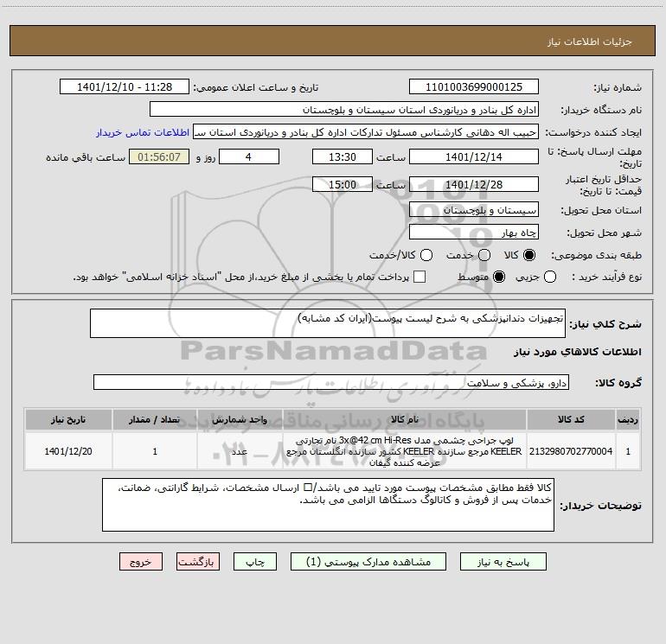The width and height of the screenshot is (666, 644).
Task: Select the کالا/خدمت radio button
Action: 426,255
